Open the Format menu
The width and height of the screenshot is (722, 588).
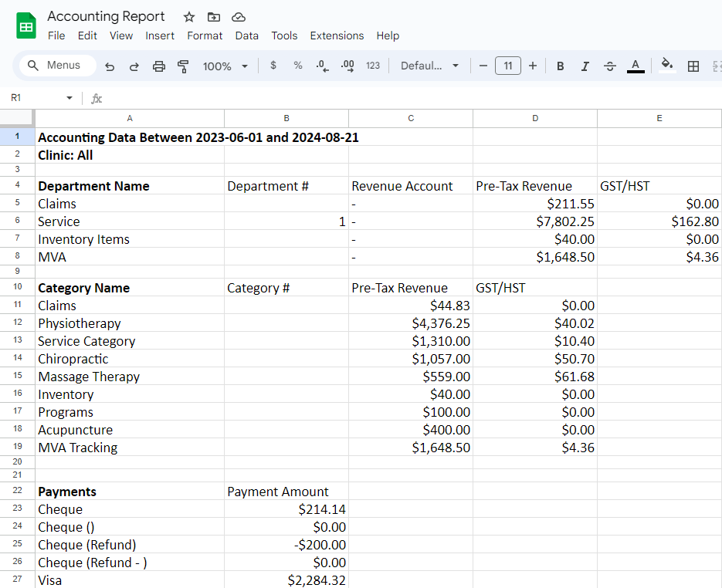pos(205,36)
